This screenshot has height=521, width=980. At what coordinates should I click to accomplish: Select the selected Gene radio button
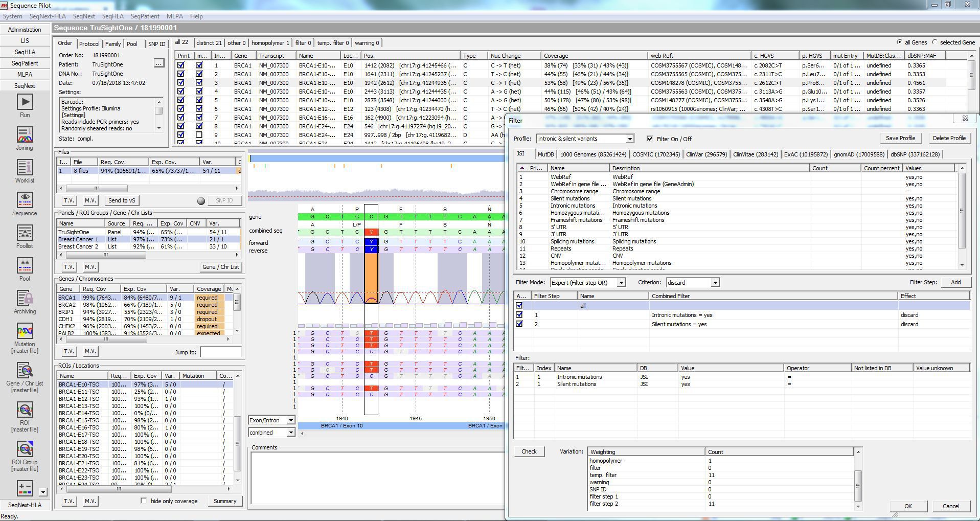click(933, 42)
